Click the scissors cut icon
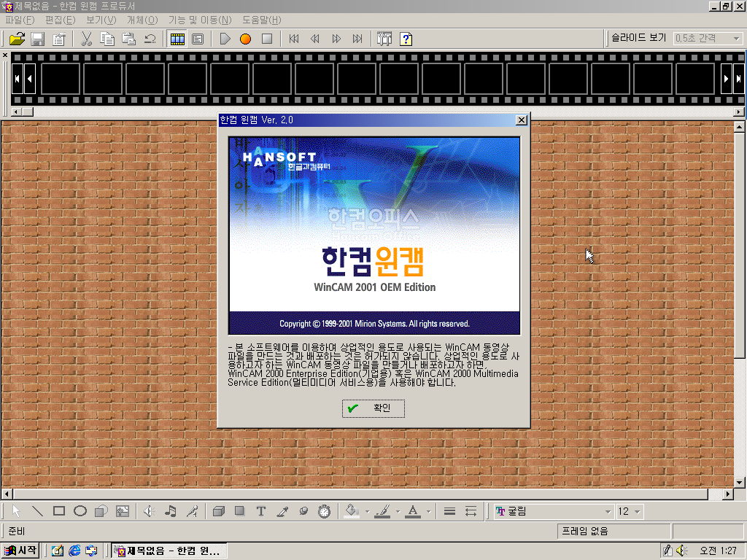The image size is (747, 560). click(86, 39)
